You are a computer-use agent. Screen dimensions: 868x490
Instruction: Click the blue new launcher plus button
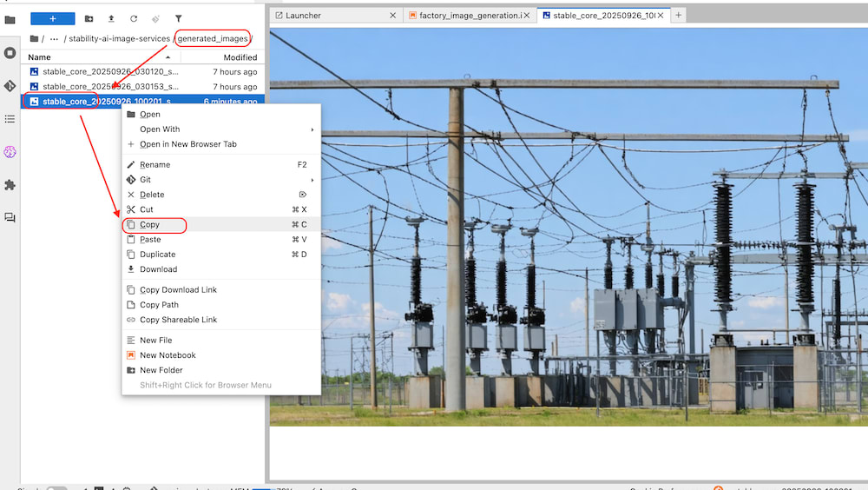(53, 19)
